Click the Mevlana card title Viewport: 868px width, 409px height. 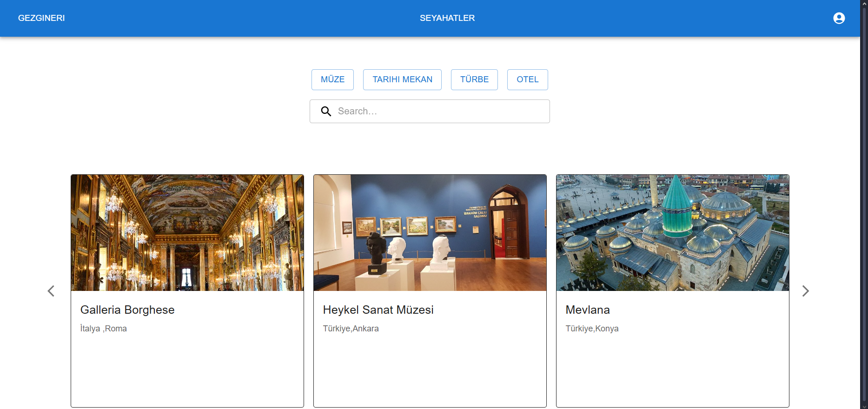588,310
